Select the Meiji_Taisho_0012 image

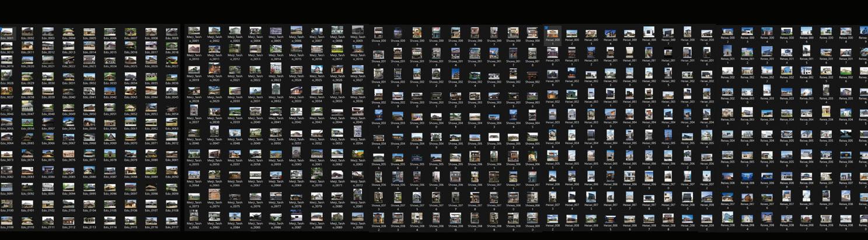pyautogui.click(x=235, y=48)
